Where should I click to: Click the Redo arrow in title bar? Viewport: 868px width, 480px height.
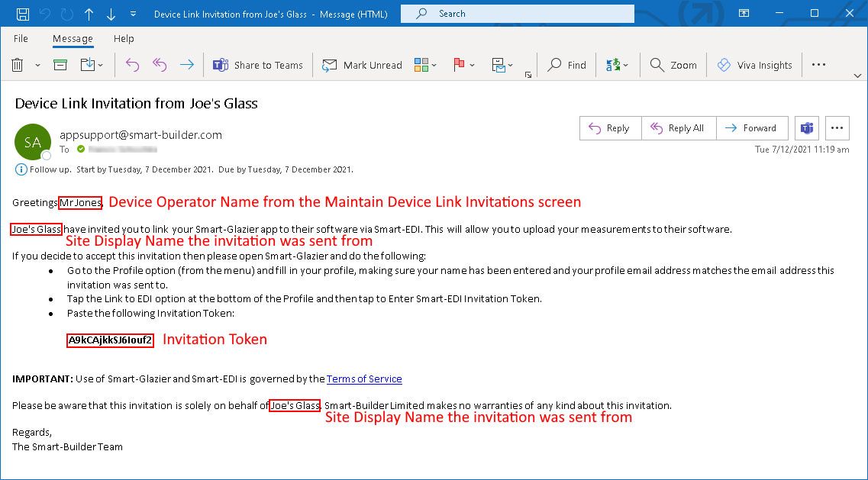pos(67,14)
